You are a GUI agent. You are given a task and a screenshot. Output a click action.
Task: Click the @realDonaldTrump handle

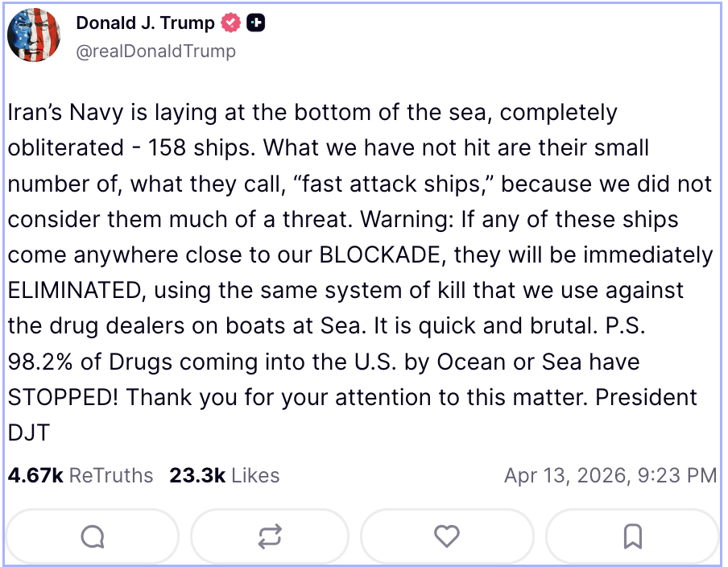[x=155, y=52]
